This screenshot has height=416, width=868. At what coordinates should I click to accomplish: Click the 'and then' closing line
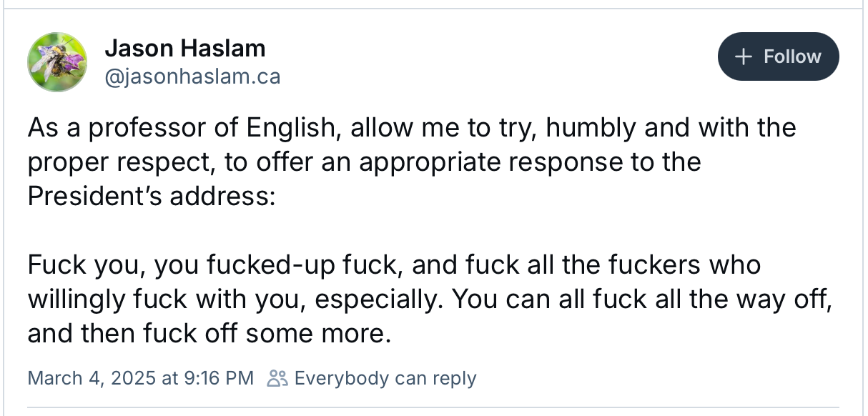[x=209, y=334]
